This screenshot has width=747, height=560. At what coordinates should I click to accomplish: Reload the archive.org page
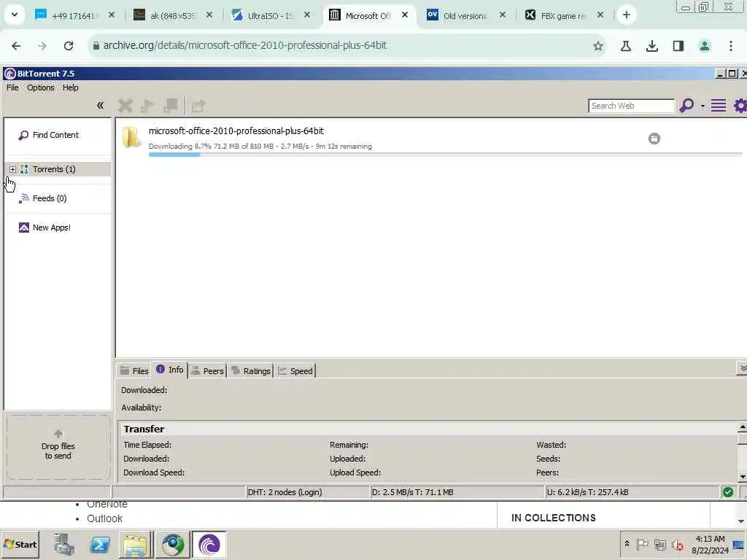tap(69, 46)
